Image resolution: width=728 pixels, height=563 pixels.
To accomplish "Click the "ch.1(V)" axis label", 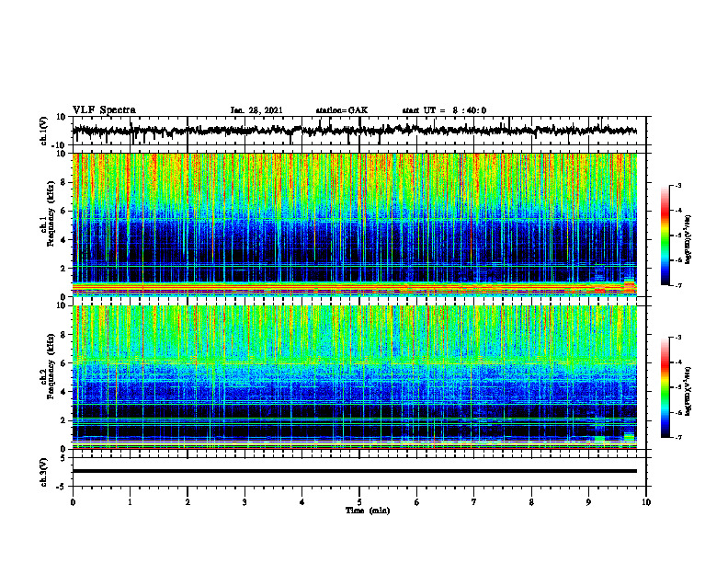I will 44,131.
